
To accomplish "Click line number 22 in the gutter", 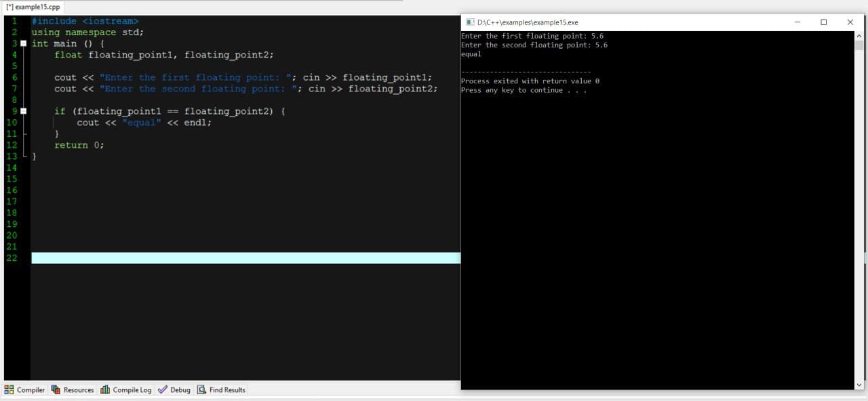I will (x=12, y=258).
